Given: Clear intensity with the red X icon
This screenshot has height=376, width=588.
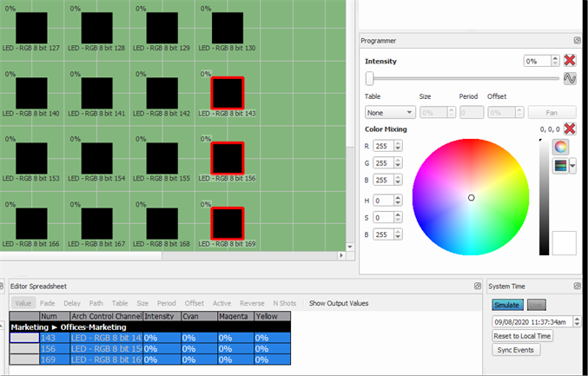Looking at the screenshot, I should point(570,61).
